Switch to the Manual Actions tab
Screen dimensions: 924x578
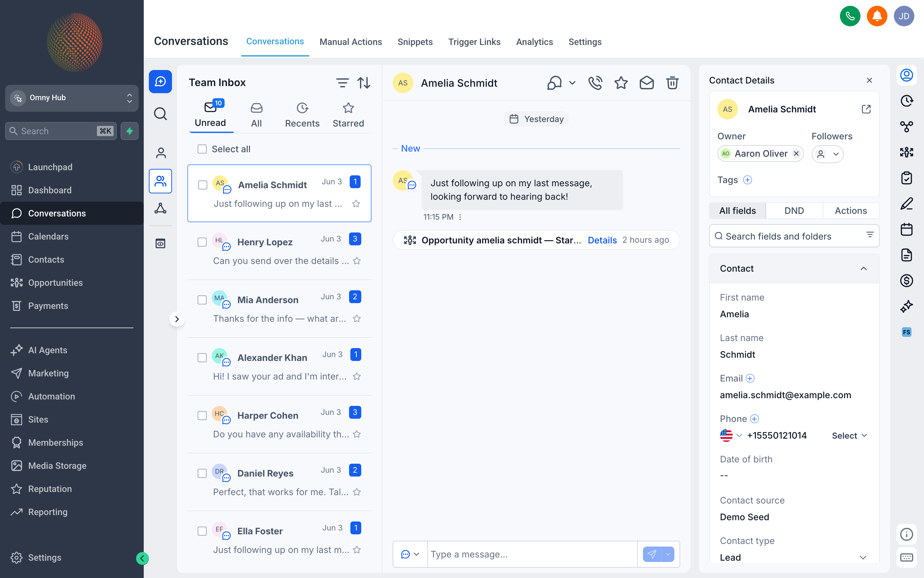tap(350, 42)
